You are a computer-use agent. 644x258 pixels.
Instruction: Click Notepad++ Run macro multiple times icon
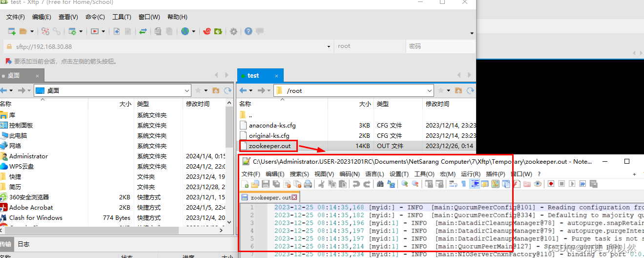[x=582, y=184]
